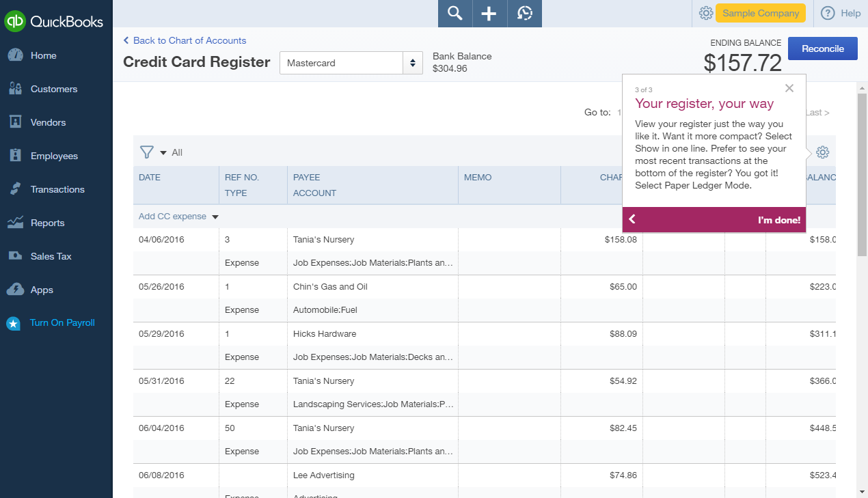The height and width of the screenshot is (498, 868).
Task: Select the Hicks Hardware payee cell
Action: (372, 334)
